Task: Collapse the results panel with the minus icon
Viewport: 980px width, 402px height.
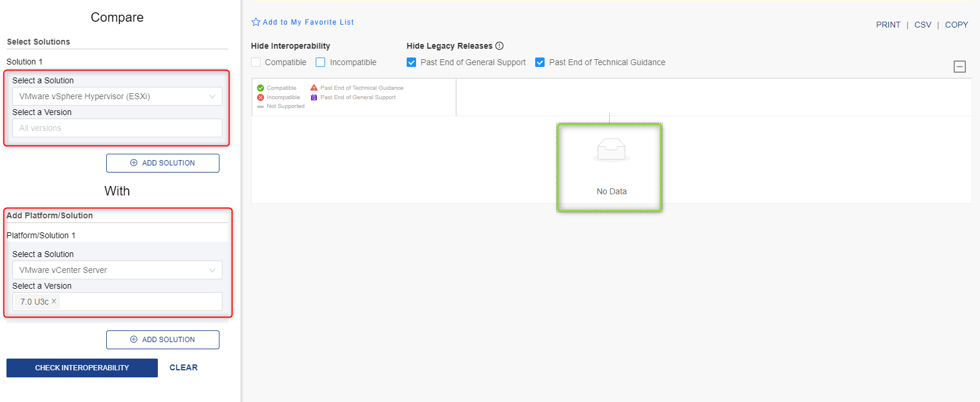Action: click(x=959, y=66)
